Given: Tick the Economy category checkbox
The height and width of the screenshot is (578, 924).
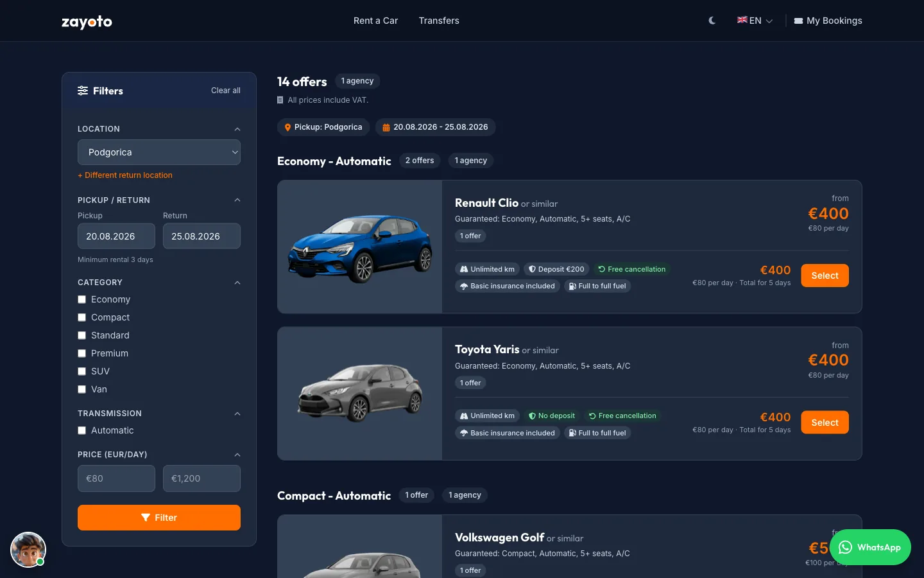Looking at the screenshot, I should coord(81,299).
